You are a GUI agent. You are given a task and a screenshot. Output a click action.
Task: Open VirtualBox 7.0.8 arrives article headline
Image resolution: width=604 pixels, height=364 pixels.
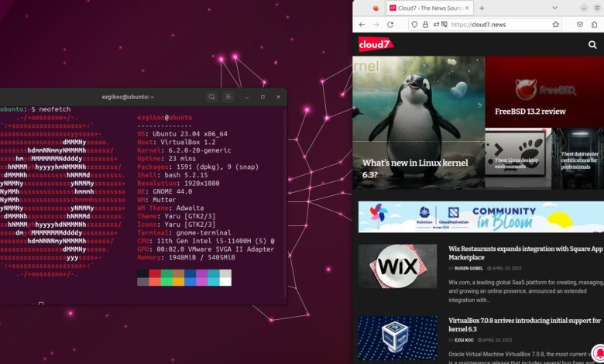point(524,325)
